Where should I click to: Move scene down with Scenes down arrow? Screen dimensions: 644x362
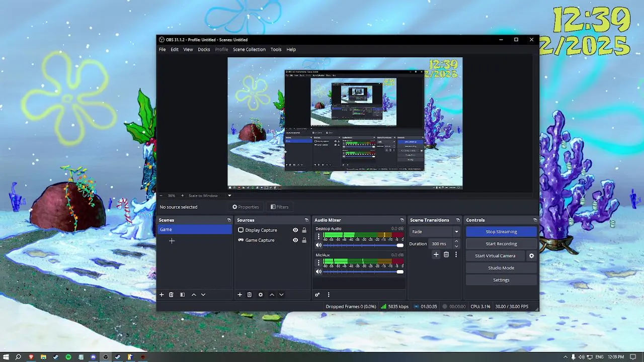(203, 295)
